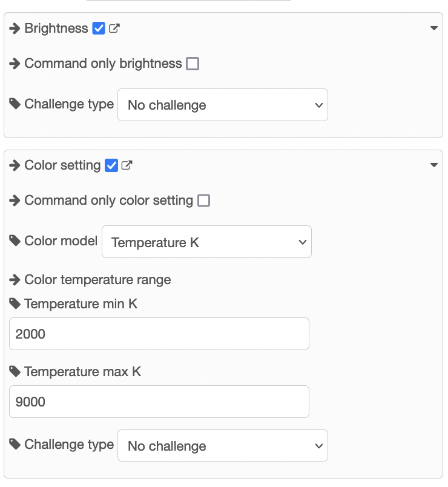This screenshot has height=487, width=448.
Task: Click arrow icon beside Color setting label
Action: (15, 165)
